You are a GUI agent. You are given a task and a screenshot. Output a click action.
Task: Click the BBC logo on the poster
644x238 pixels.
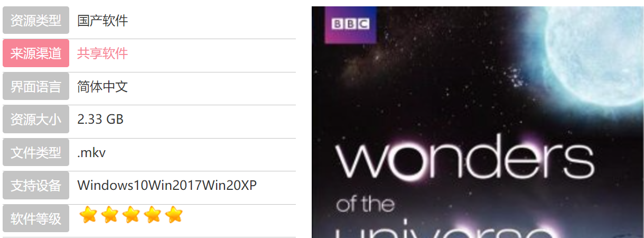click(350, 24)
